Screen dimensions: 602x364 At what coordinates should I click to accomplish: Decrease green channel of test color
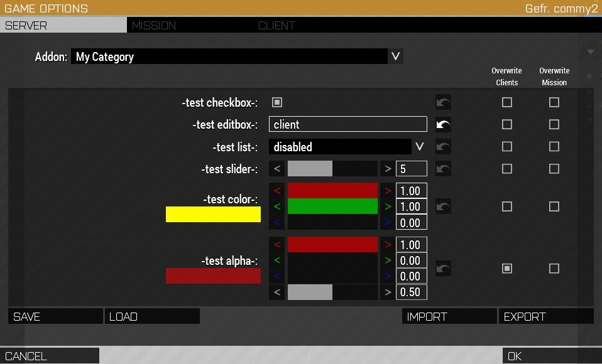pyautogui.click(x=277, y=206)
